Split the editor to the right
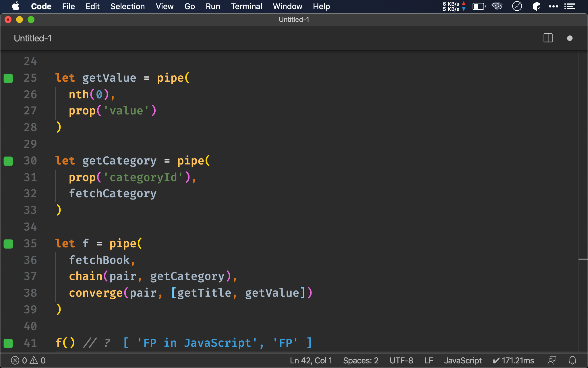 coord(548,38)
